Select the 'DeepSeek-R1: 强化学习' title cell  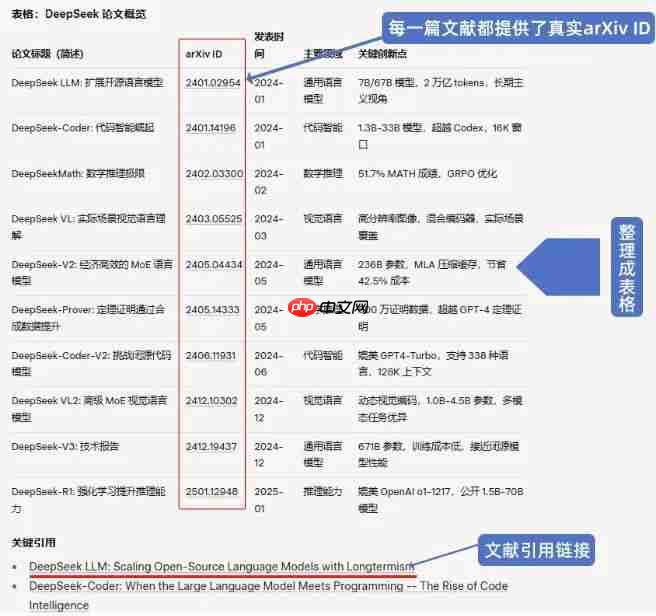(x=88, y=500)
